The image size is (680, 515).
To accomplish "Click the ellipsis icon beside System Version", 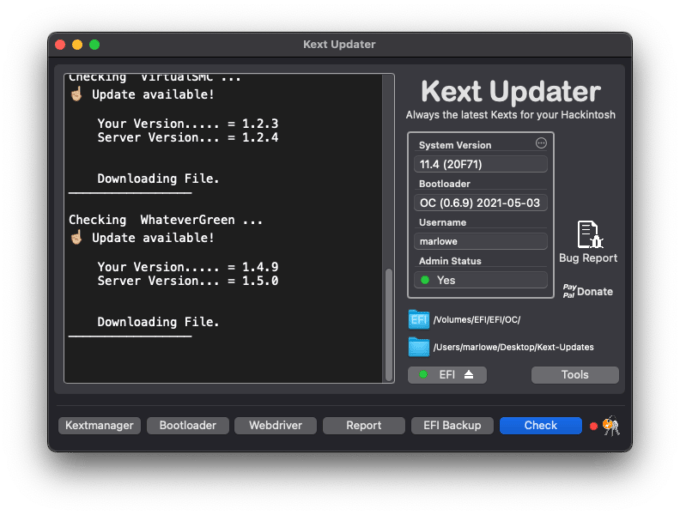I will pyautogui.click(x=541, y=143).
